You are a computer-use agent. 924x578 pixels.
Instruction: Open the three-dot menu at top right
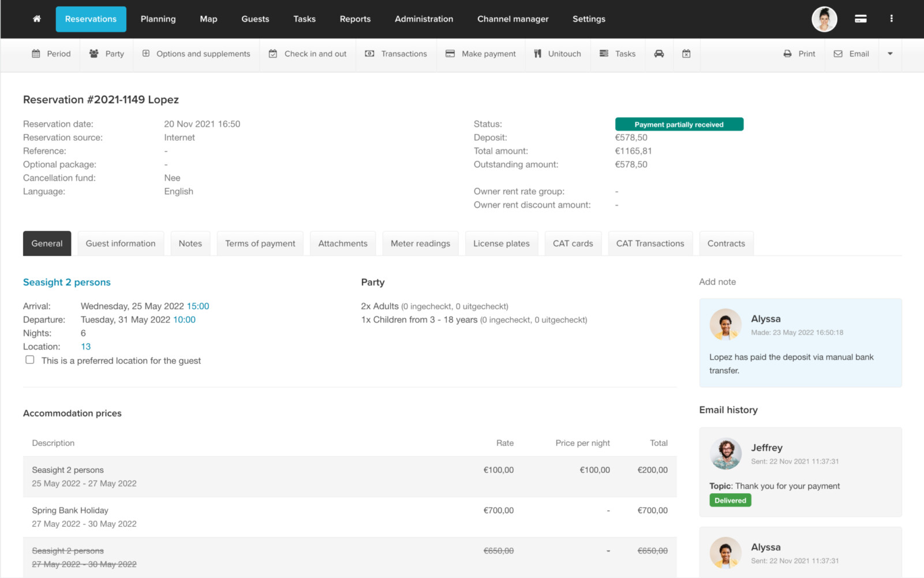click(891, 19)
